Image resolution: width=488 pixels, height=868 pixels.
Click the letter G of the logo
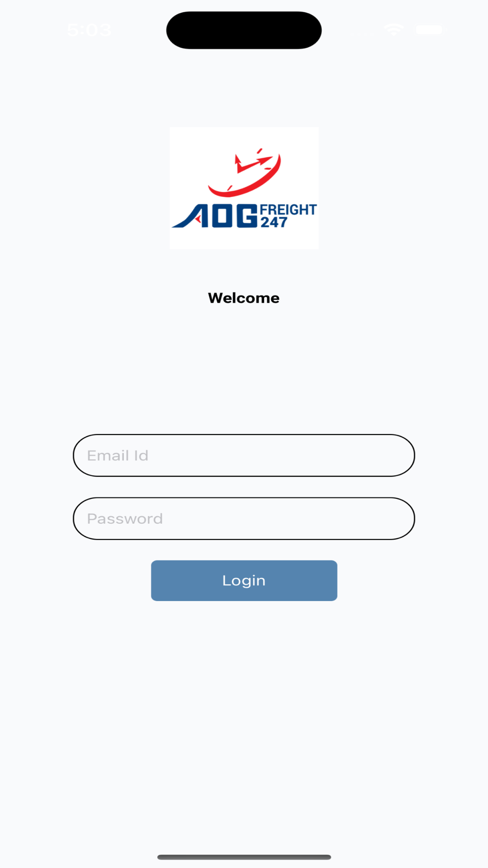coord(247,216)
